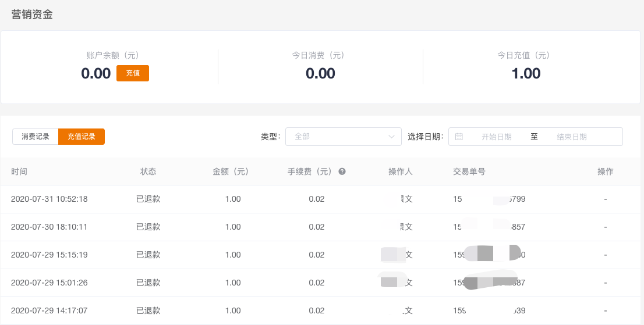Image resolution: width=644 pixels, height=325 pixels.
Task: Click the 开始日期 start date field
Action: [x=496, y=137]
